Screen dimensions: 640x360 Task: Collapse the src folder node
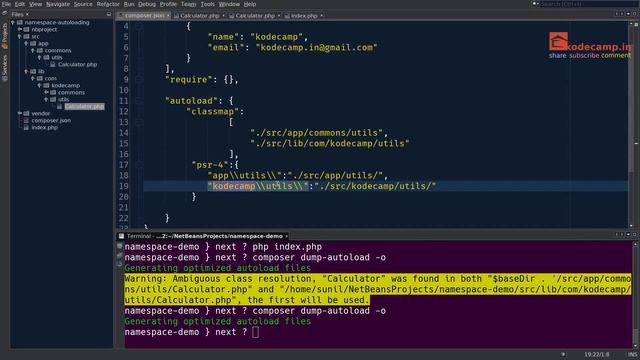20,36
